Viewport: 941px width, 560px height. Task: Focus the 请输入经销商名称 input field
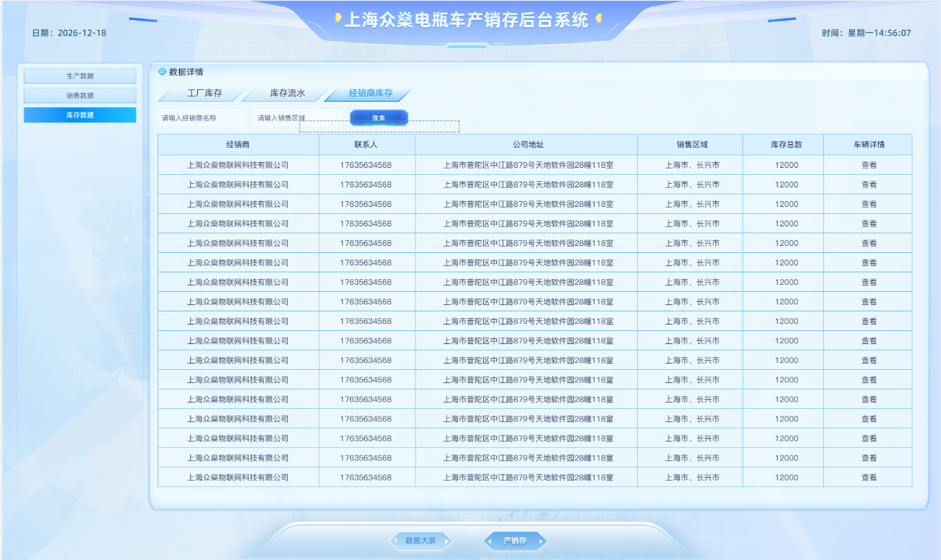point(202,118)
